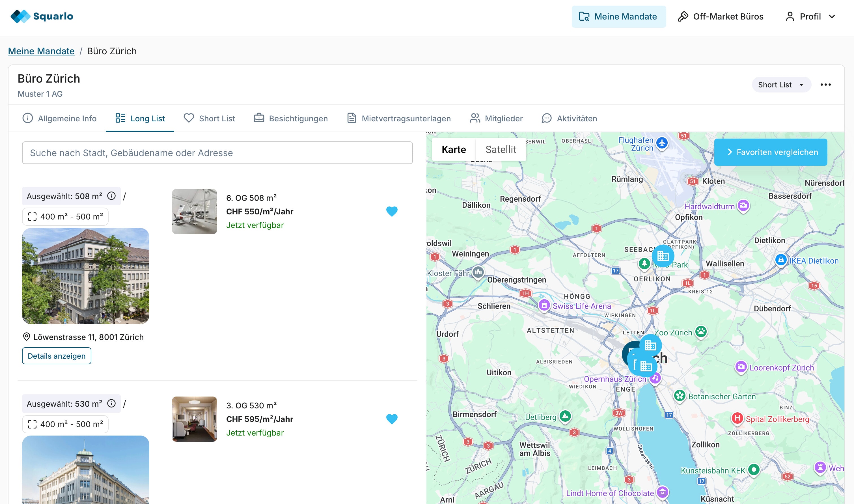Focus the address search input field
Image resolution: width=854 pixels, height=504 pixels.
pyautogui.click(x=217, y=153)
